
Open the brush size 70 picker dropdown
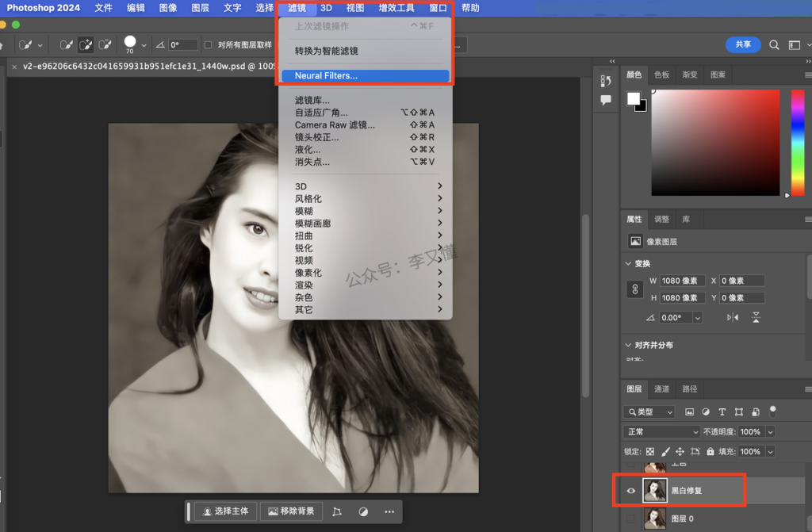click(144, 45)
